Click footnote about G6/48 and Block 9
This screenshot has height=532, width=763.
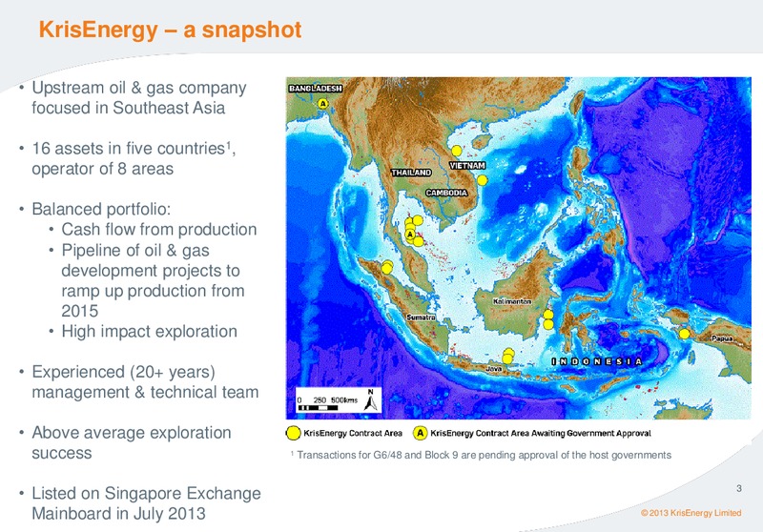coord(481,455)
